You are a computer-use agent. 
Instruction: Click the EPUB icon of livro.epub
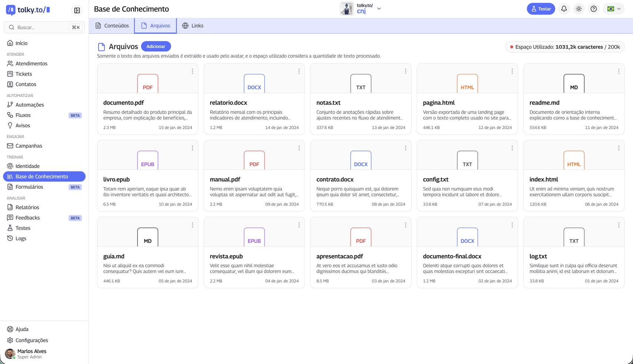(148, 161)
